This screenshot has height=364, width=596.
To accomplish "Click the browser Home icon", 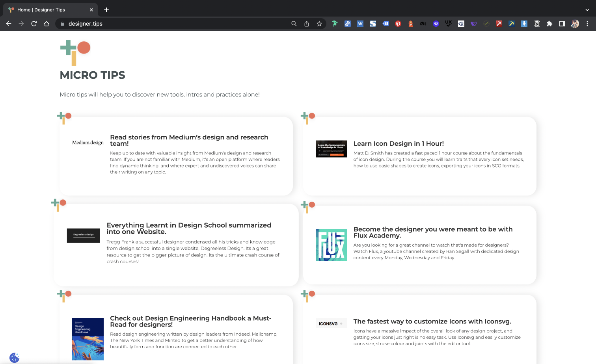I will [47, 24].
